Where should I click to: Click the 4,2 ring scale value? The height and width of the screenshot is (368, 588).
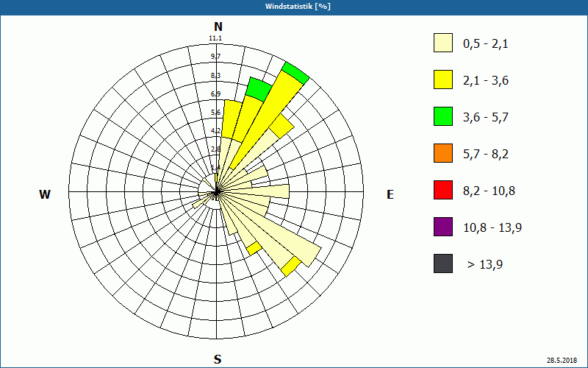coord(215,131)
